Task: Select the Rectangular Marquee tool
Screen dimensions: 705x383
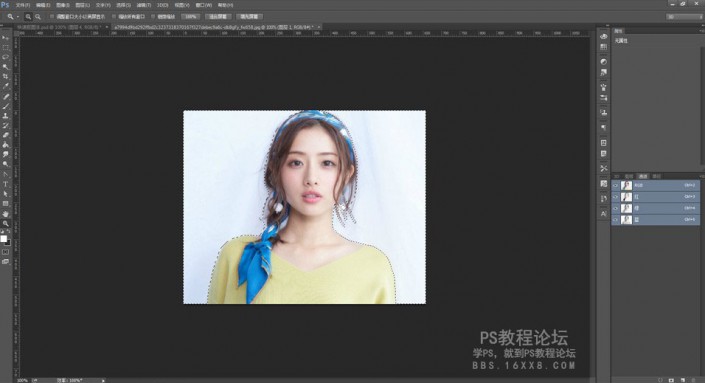Action: coord(5,47)
